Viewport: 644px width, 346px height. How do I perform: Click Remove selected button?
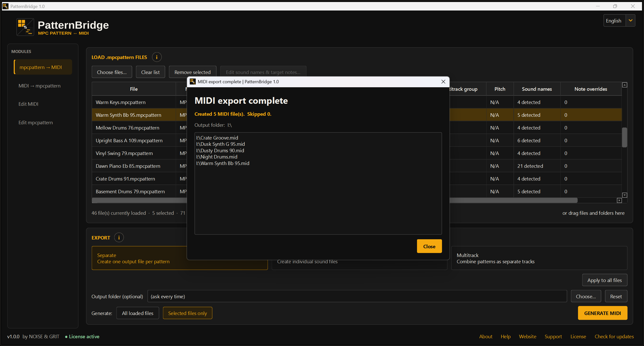click(192, 72)
